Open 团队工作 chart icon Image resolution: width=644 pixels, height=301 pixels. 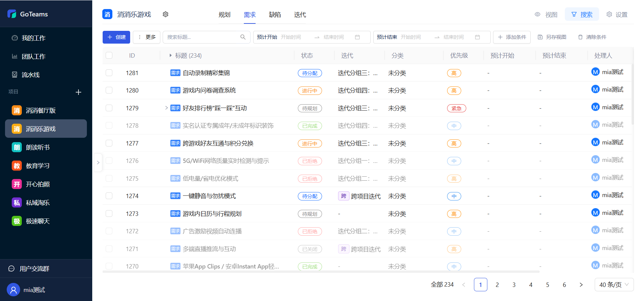[x=14, y=56]
